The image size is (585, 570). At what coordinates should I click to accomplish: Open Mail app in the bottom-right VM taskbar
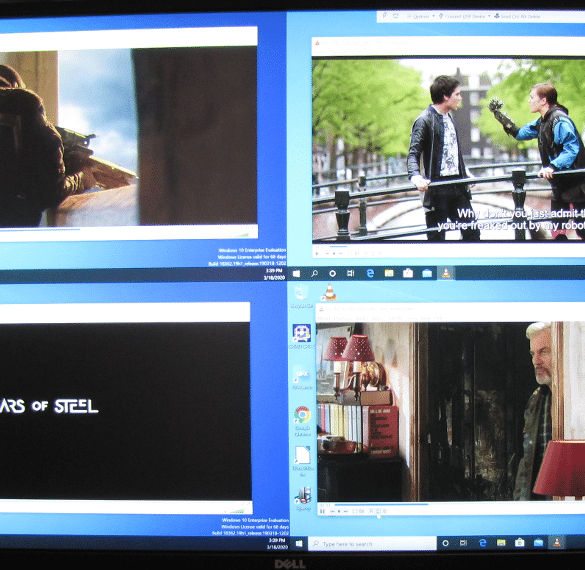coord(538,542)
